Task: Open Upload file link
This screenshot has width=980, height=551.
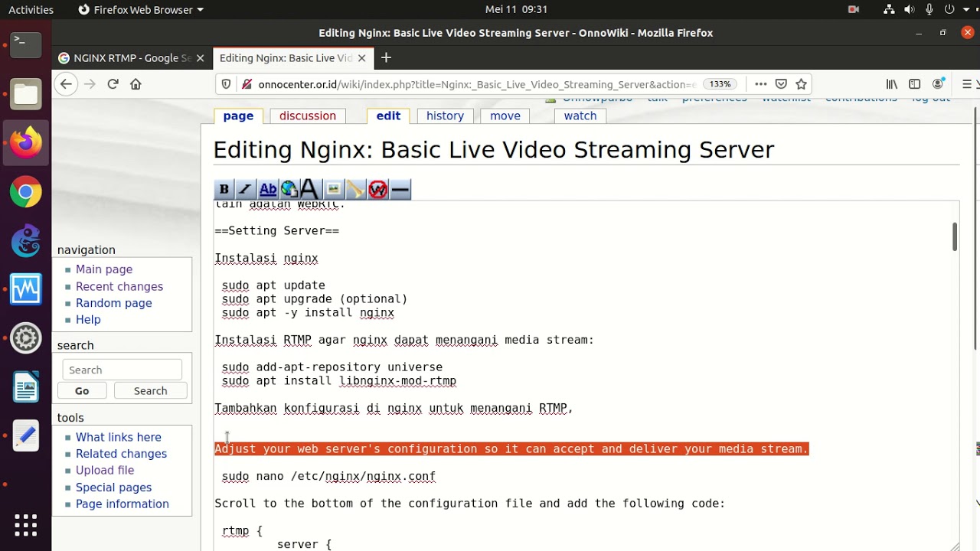Action: 105,471
